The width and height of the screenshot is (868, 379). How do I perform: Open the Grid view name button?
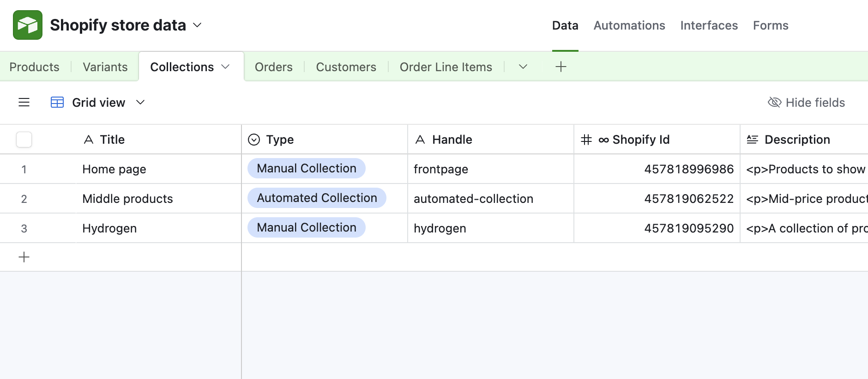98,103
